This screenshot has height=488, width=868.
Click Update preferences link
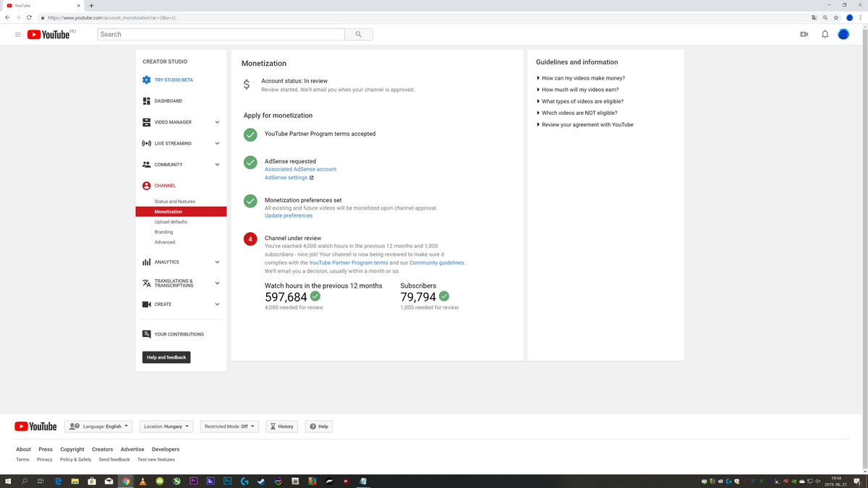pyautogui.click(x=289, y=215)
